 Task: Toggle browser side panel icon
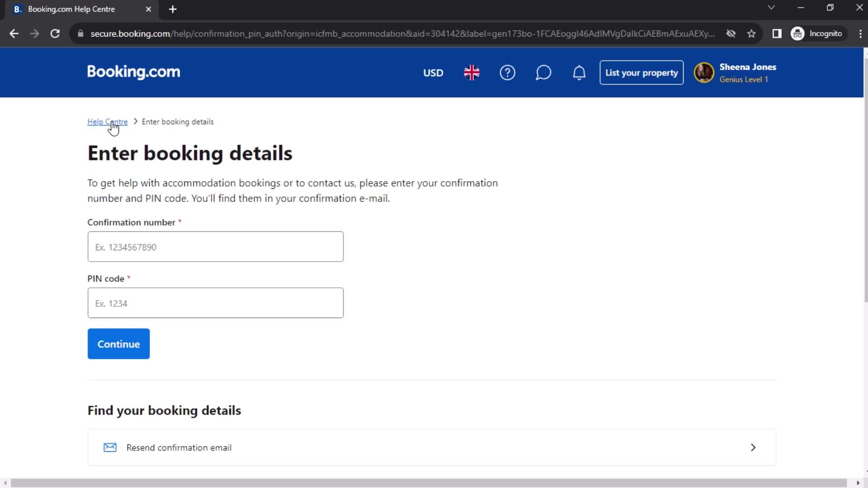[777, 33]
